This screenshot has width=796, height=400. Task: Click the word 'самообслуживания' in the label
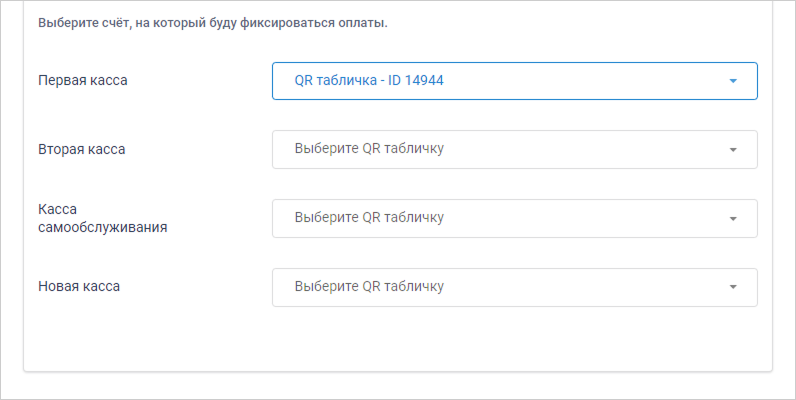pyautogui.click(x=102, y=227)
